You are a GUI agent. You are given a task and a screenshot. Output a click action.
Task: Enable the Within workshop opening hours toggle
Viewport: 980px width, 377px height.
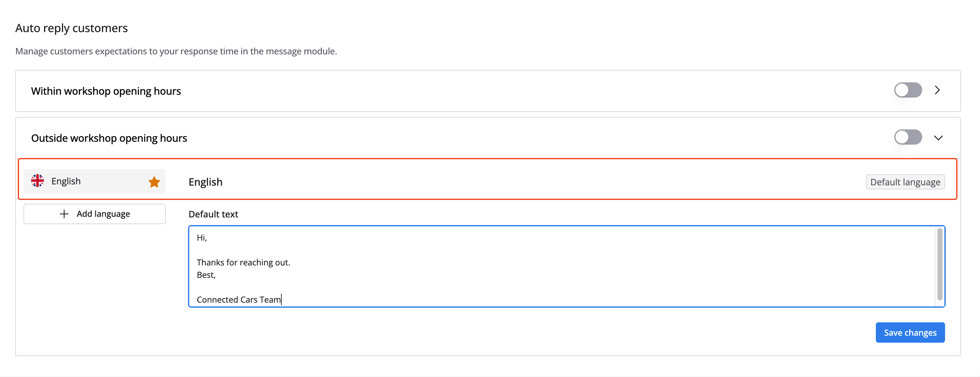(x=908, y=90)
